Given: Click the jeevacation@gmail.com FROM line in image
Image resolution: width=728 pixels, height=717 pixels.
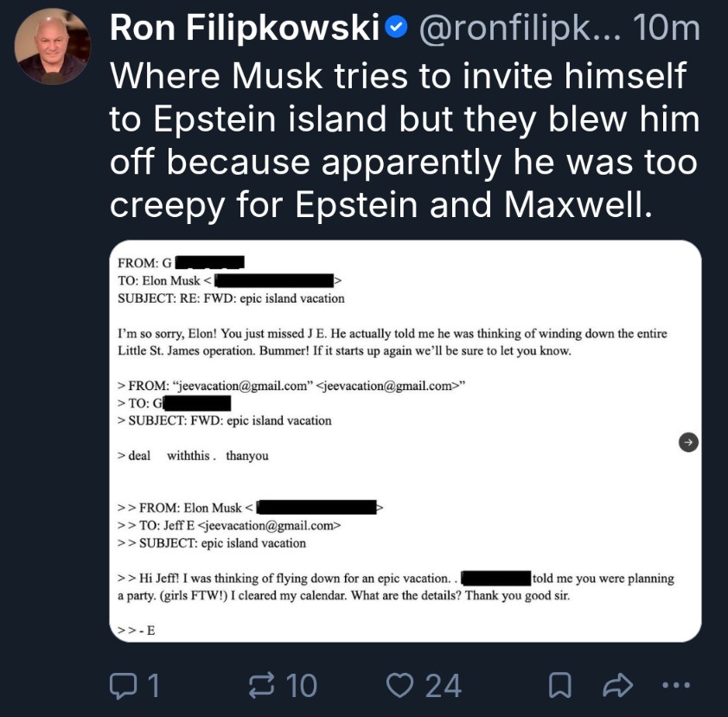Looking at the screenshot, I should point(294,386).
